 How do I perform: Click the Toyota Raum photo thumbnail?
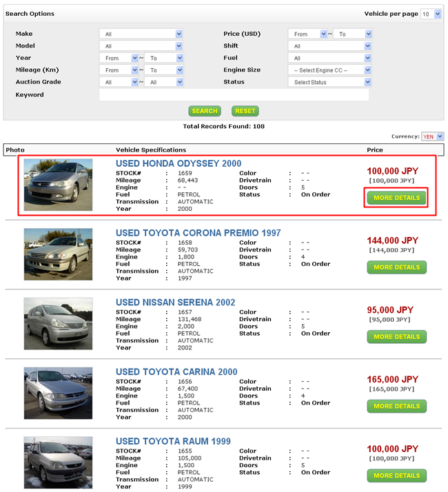[x=58, y=462]
